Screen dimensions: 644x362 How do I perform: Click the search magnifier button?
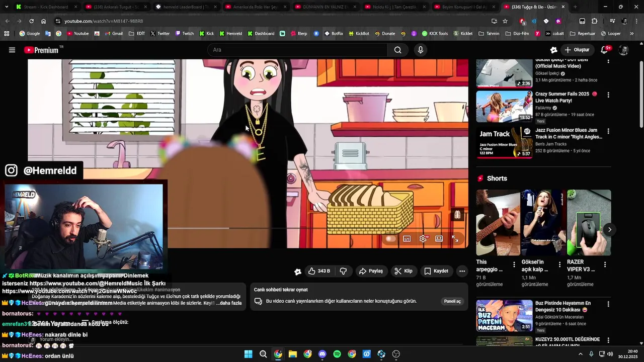(397, 50)
